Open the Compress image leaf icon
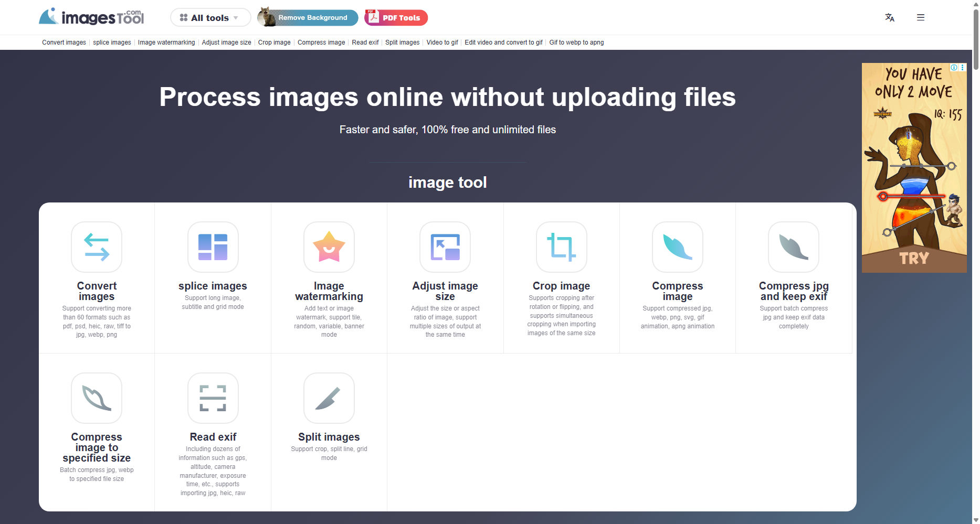The image size is (980, 524). point(678,247)
